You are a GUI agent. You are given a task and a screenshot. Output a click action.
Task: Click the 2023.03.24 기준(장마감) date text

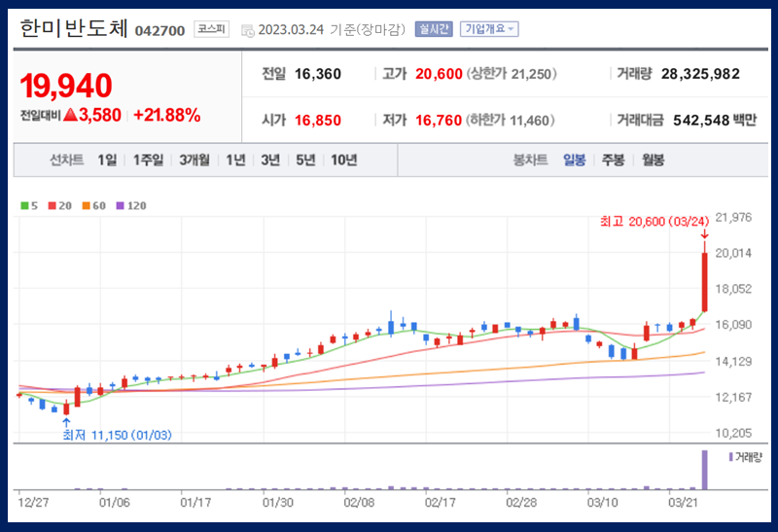tap(332, 30)
